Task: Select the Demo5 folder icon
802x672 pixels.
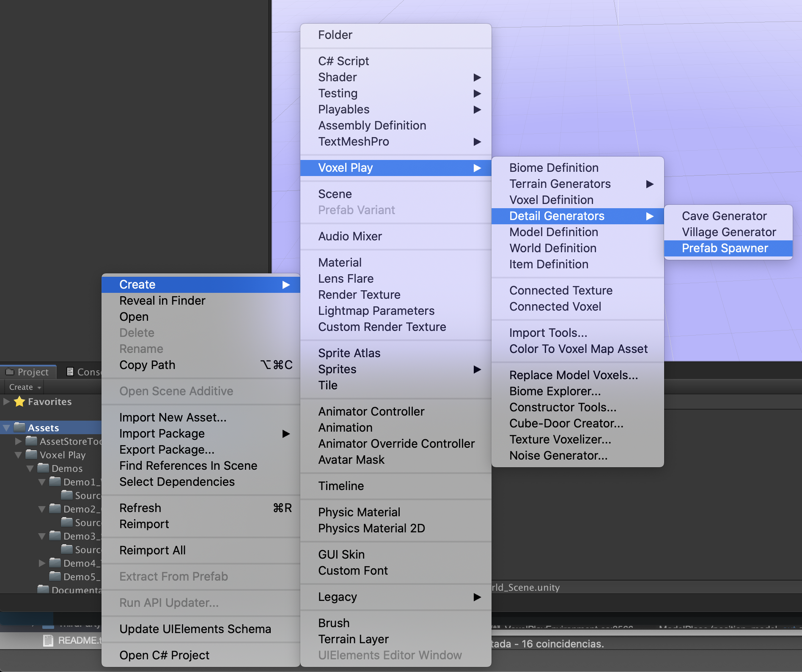Action: pos(55,576)
